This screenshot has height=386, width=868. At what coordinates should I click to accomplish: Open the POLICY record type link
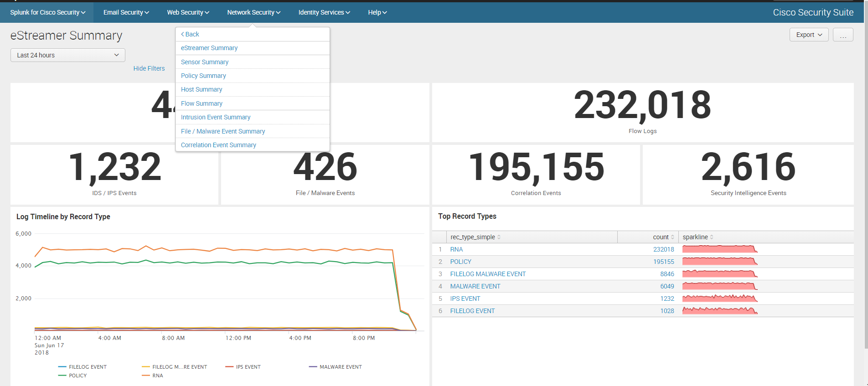coord(461,262)
